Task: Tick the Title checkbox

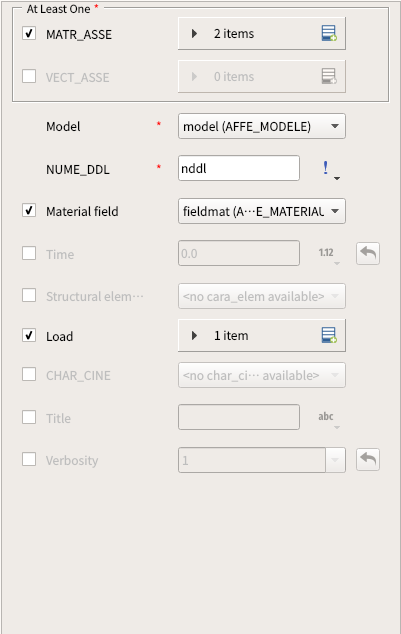Action: 29,417
